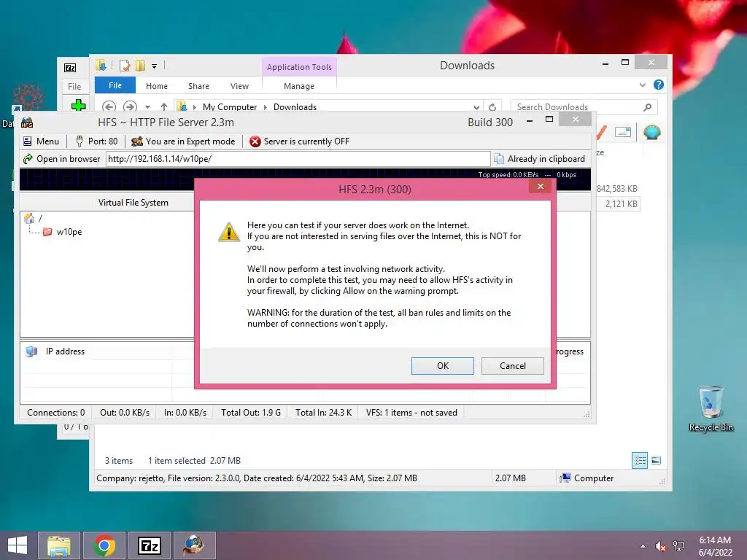This screenshot has width=747, height=560.
Task: Open the HFS Menu
Action: [42, 141]
